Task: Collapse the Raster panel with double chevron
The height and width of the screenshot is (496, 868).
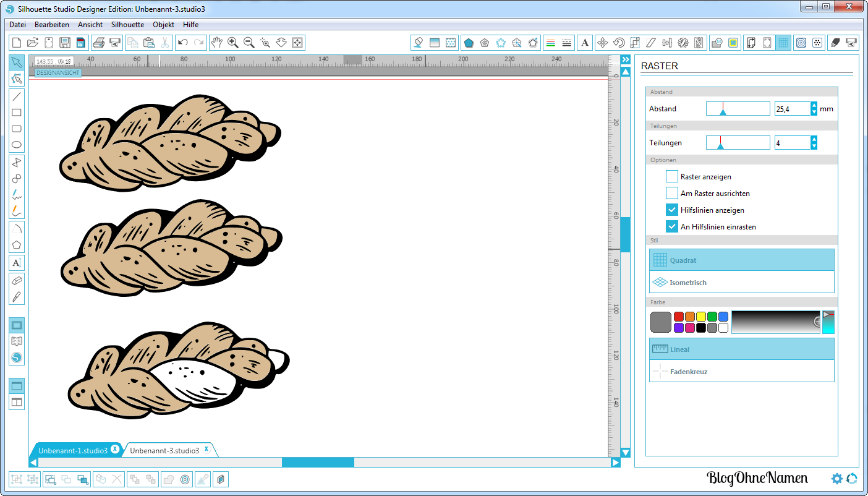Action: [x=626, y=59]
